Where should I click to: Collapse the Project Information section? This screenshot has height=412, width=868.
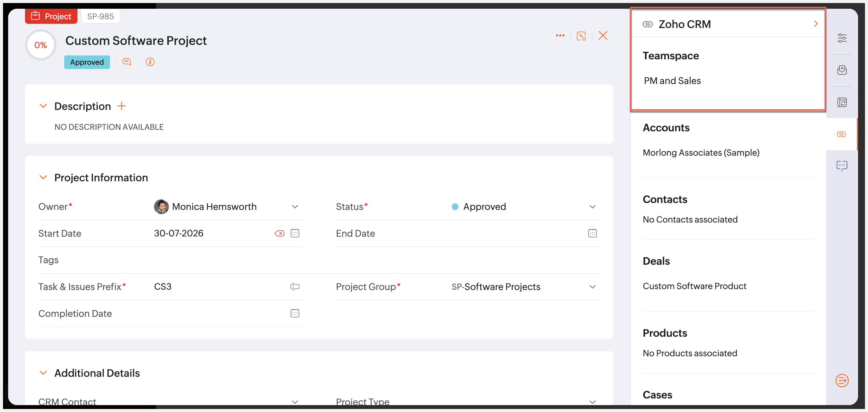coord(43,177)
